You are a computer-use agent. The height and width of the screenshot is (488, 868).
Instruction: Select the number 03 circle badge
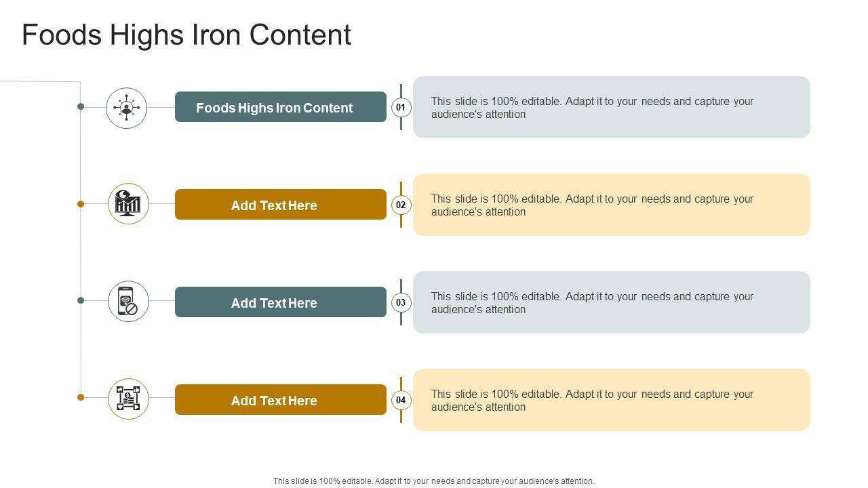(x=401, y=302)
